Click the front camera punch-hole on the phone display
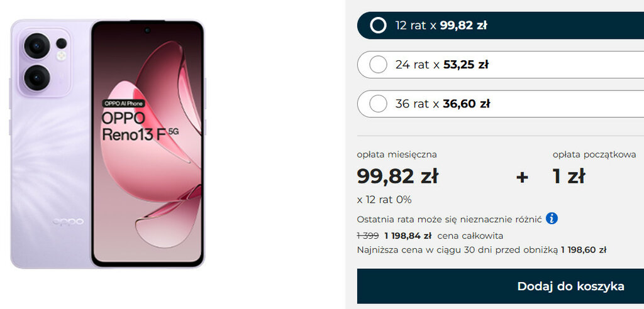 [x=147, y=30]
